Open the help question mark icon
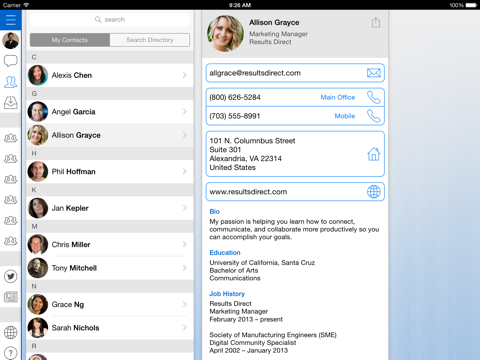Image resolution: width=480 pixels, height=360 pixels. tap(11, 353)
